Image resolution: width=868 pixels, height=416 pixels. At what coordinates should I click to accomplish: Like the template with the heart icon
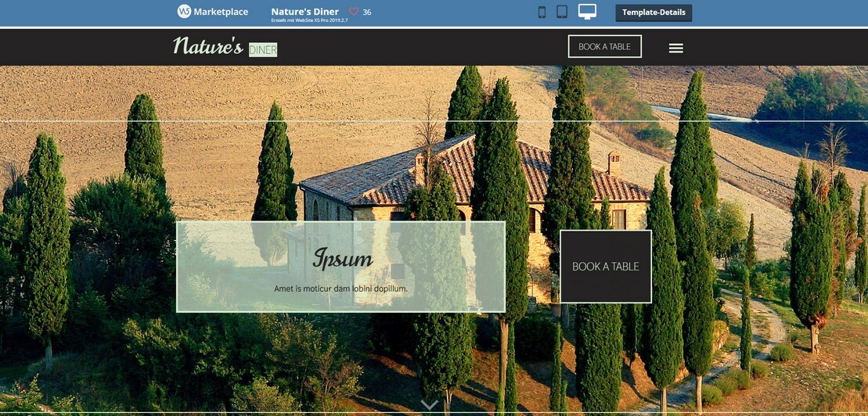tap(354, 12)
